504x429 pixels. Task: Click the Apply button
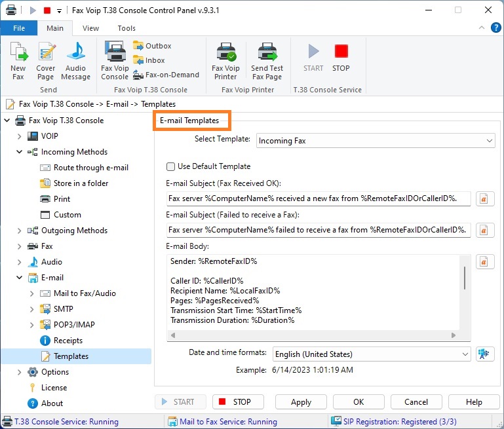pos(301,401)
